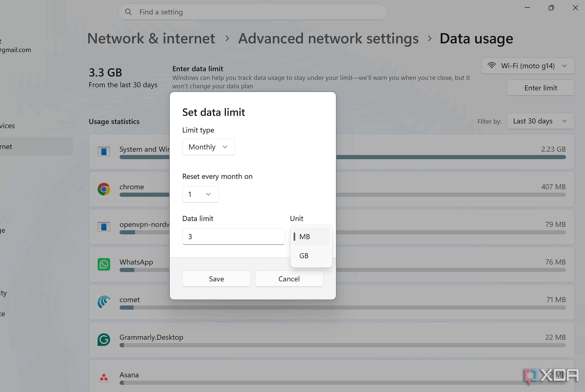Viewport: 585px width, 392px height.
Task: Open the Limit type Monthly dropdown
Action: click(209, 147)
